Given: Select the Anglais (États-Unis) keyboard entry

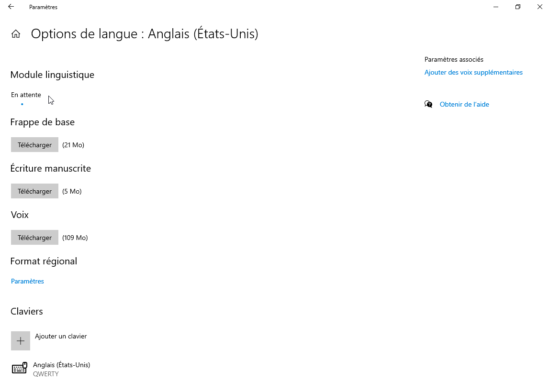Looking at the screenshot, I should (51, 369).
